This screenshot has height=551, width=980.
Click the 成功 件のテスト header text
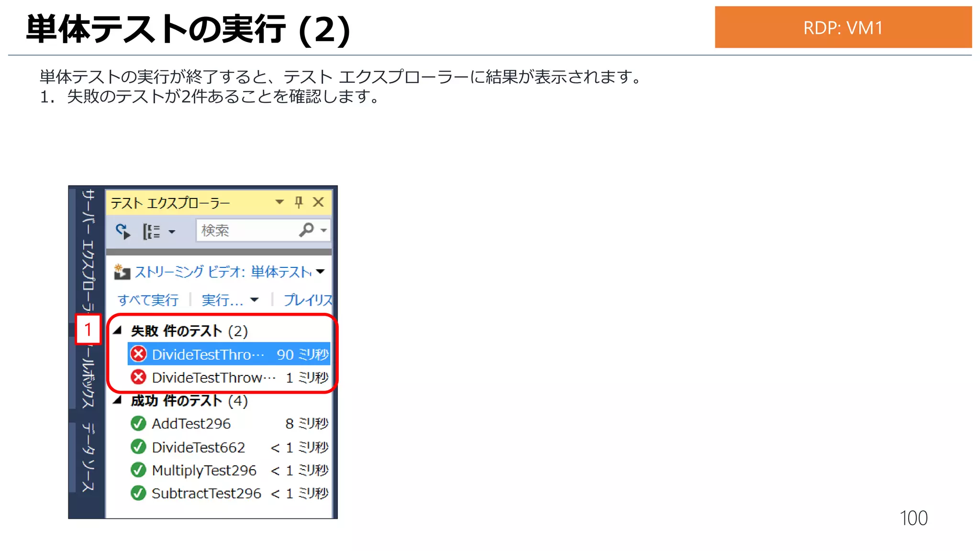click(x=176, y=400)
